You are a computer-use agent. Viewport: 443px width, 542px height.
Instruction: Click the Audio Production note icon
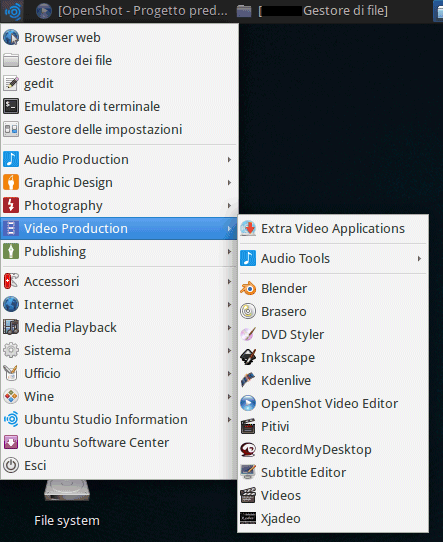pos(11,159)
